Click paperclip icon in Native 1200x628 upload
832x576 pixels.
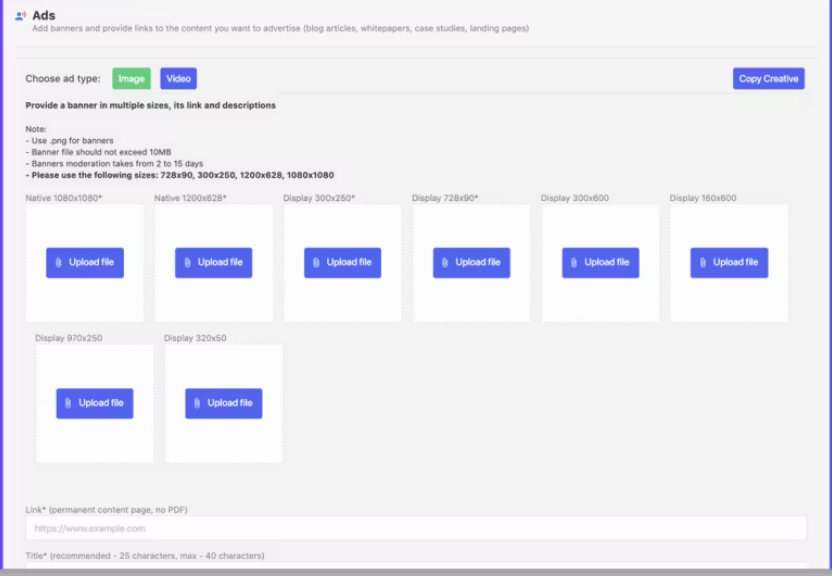tap(187, 263)
